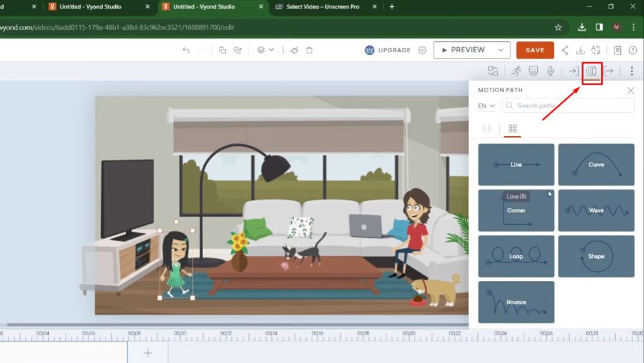Open the browser profile avatar M
This screenshot has width=644, height=363.
click(x=616, y=27)
